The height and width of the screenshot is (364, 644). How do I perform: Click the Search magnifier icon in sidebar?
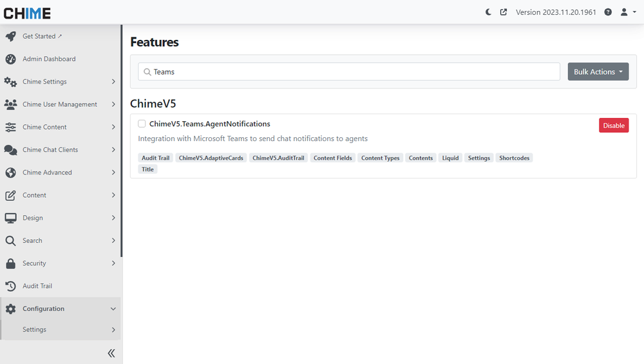pyautogui.click(x=11, y=241)
